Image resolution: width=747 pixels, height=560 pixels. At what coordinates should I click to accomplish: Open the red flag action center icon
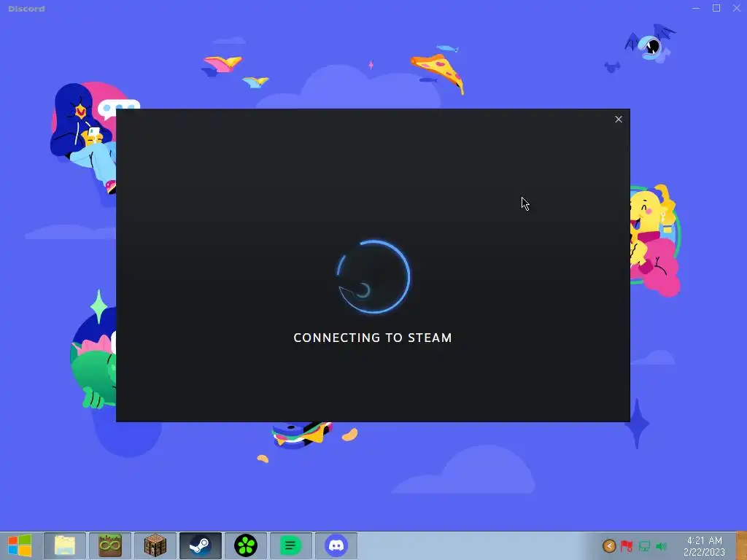627,545
